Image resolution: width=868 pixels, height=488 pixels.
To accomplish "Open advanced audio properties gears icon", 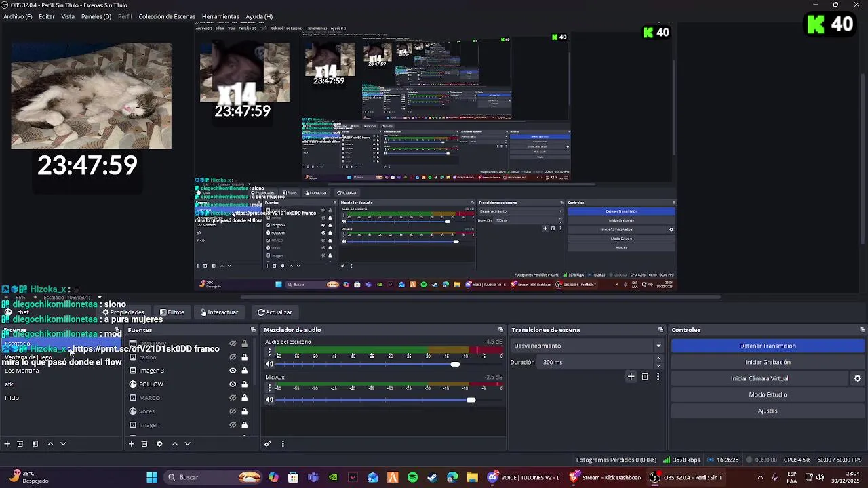I will click(268, 444).
